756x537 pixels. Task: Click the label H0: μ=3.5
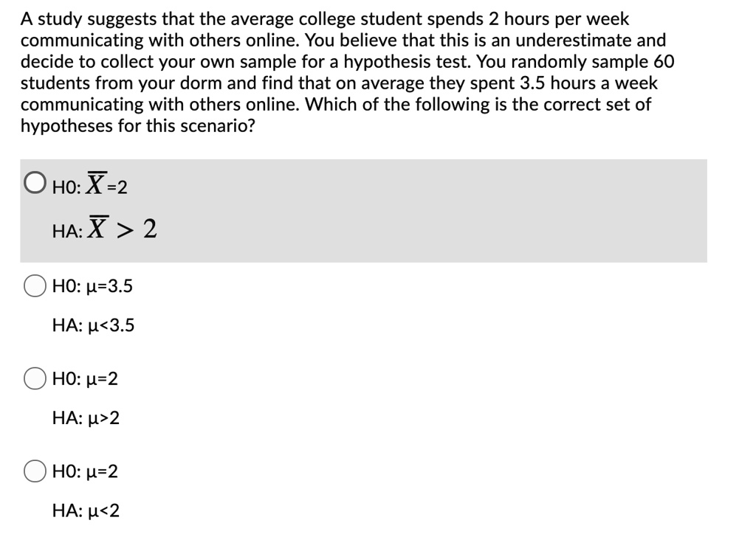(x=92, y=287)
